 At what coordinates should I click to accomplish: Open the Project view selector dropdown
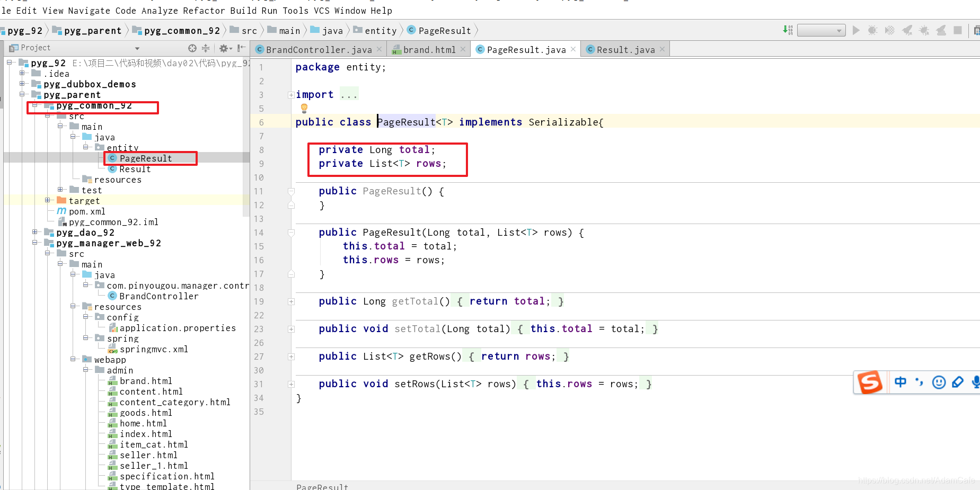[x=137, y=48]
